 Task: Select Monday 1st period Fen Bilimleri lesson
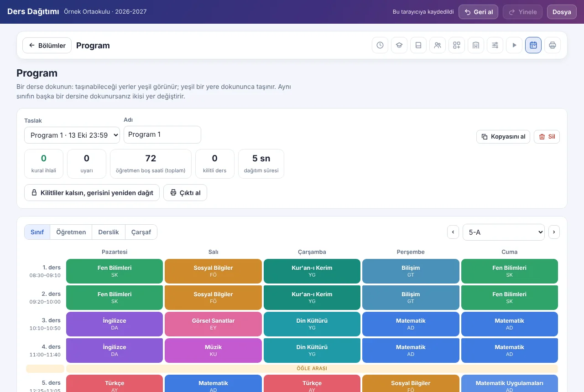[x=115, y=271]
